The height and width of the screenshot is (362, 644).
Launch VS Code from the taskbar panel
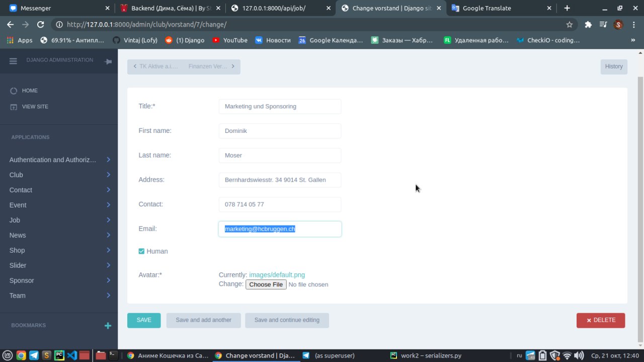(72, 355)
